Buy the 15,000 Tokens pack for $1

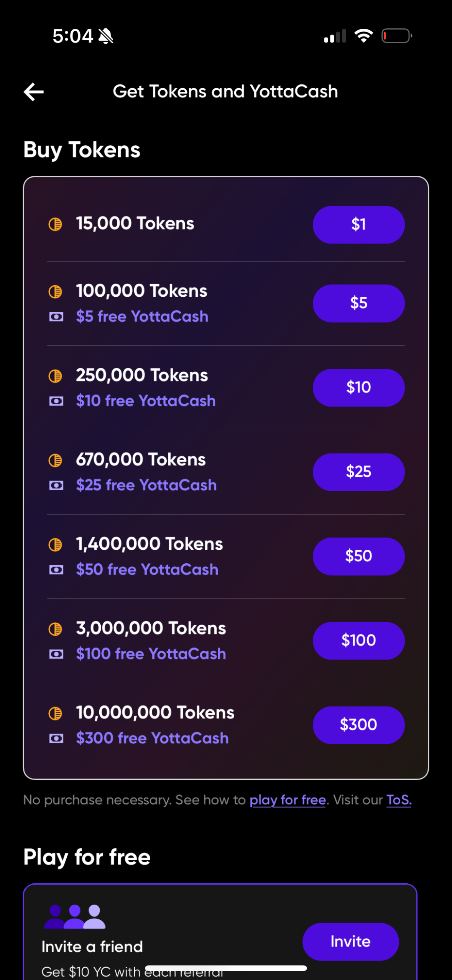358,225
